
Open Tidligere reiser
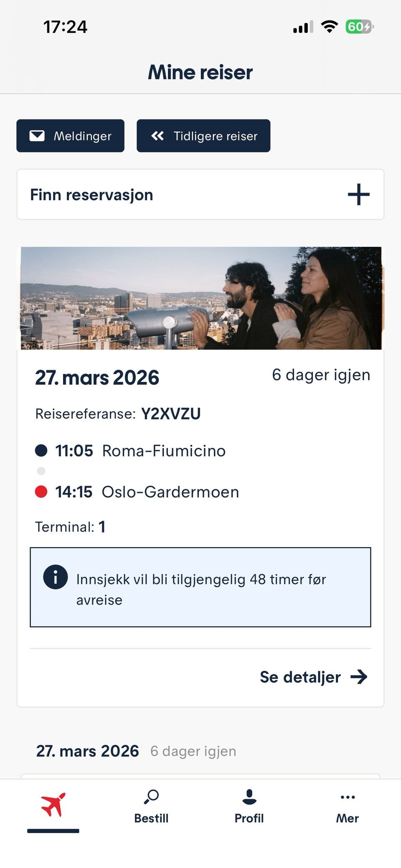tap(203, 135)
